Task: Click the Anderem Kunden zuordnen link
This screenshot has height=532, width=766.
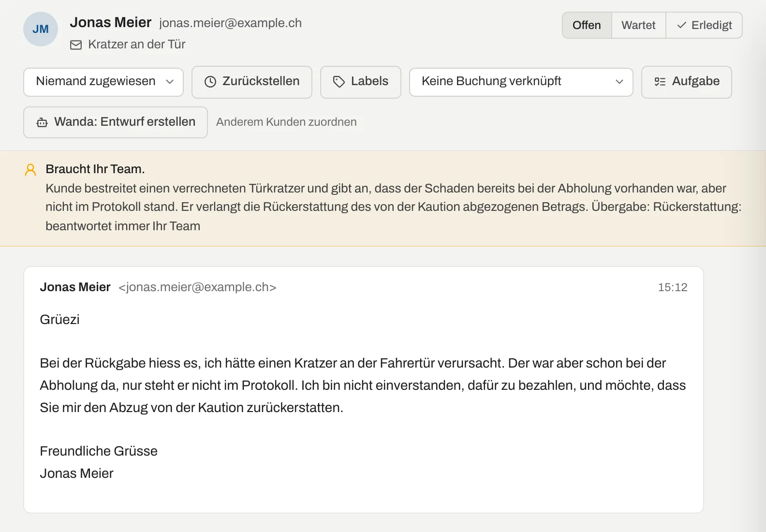Action: [286, 122]
